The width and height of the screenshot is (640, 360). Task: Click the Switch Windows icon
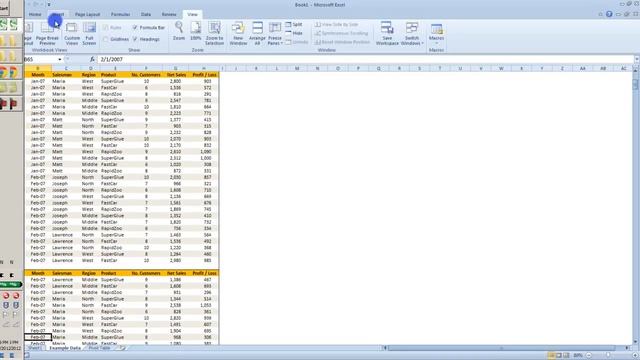(411, 28)
